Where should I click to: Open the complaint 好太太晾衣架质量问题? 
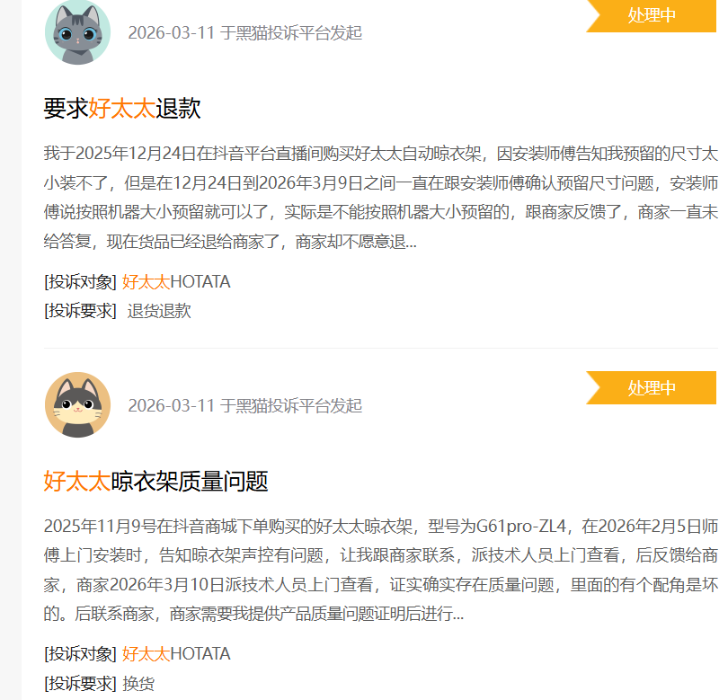click(156, 481)
